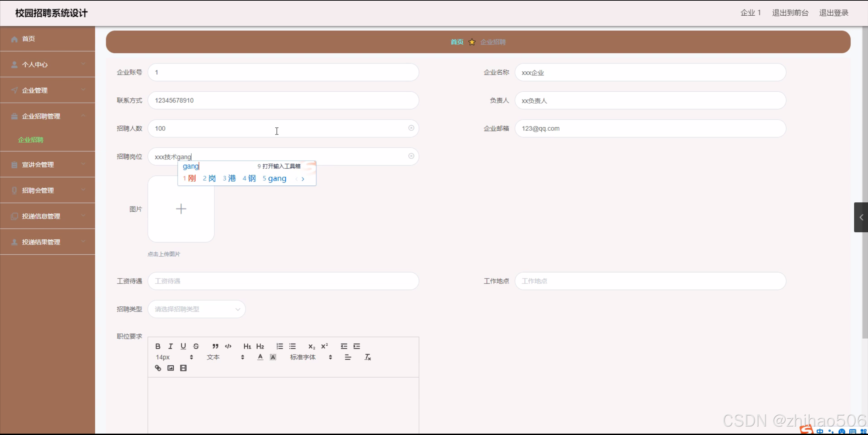The height and width of the screenshot is (435, 868).
Task: Open the 首页 sidebar menu item
Action: tap(28, 39)
